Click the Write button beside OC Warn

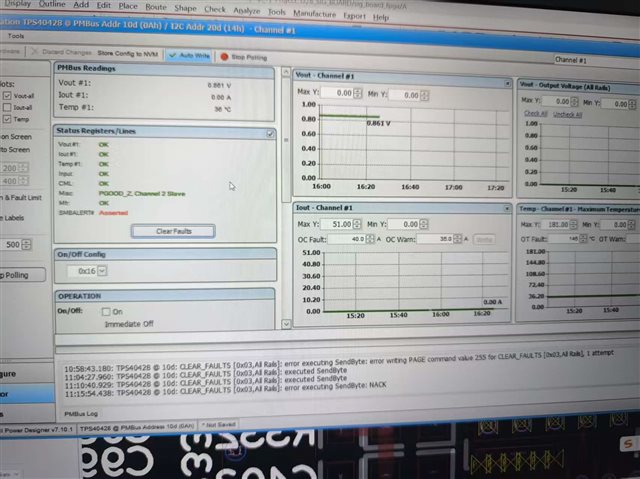point(484,240)
